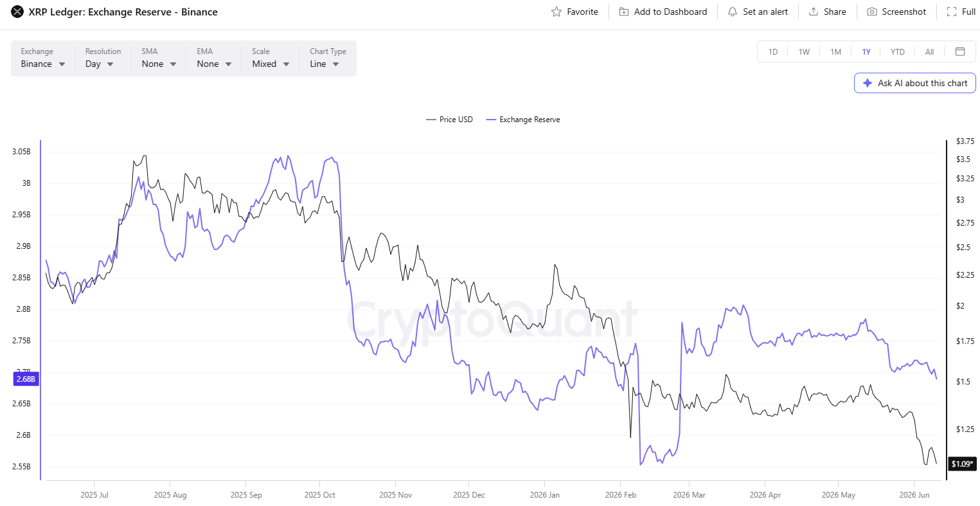Click the 2.8B left axis label

[23, 309]
